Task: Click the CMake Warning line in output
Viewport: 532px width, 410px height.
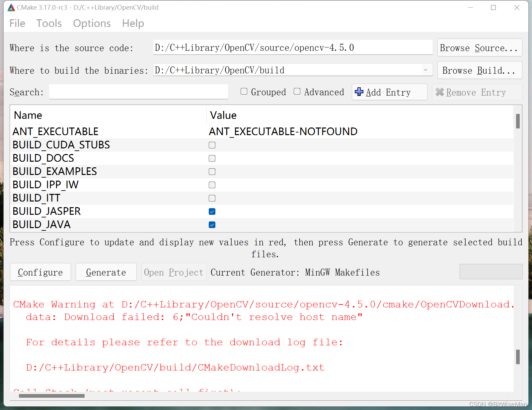Action: tap(263, 304)
